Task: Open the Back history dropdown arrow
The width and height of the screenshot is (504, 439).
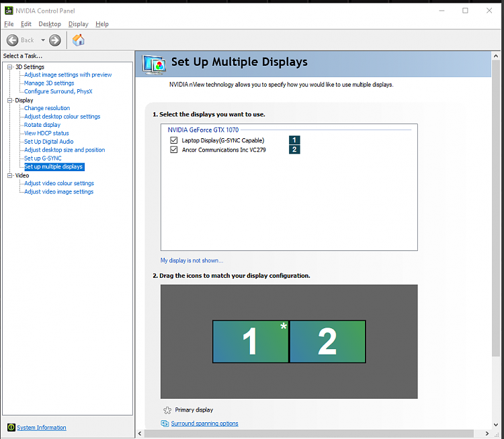Action: [x=43, y=40]
